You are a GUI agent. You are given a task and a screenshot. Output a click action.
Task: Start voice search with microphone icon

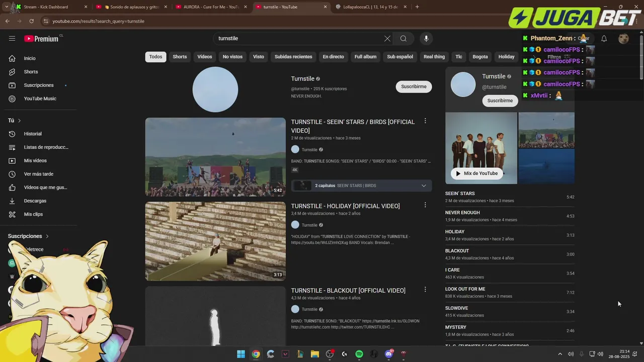point(426,39)
